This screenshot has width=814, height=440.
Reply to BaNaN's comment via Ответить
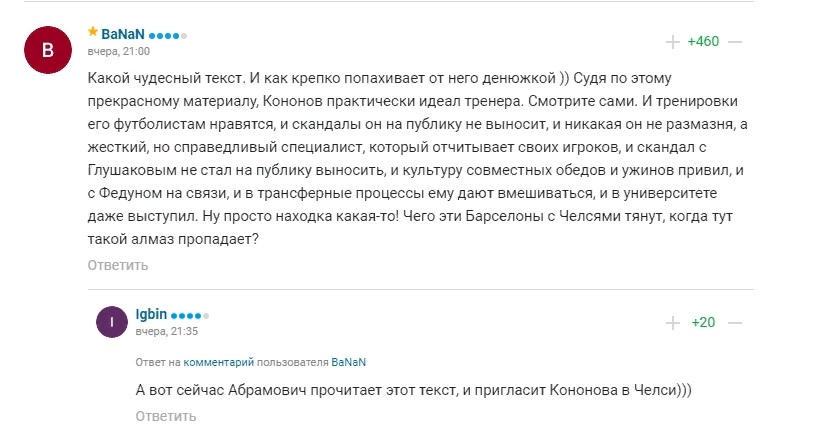(118, 265)
